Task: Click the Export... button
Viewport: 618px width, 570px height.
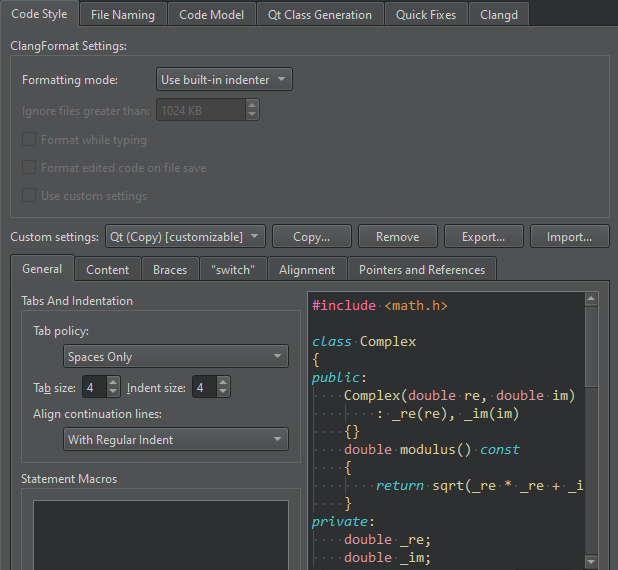Action: 483,237
